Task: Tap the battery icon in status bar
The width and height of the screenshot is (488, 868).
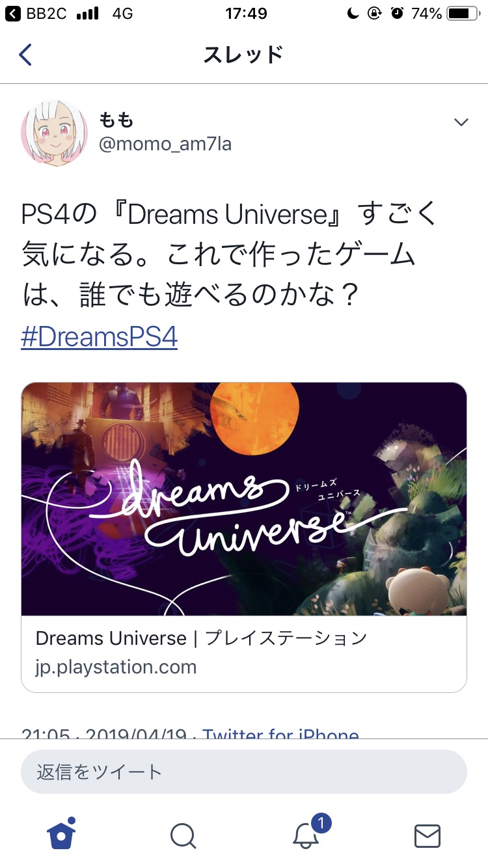Action: click(463, 14)
